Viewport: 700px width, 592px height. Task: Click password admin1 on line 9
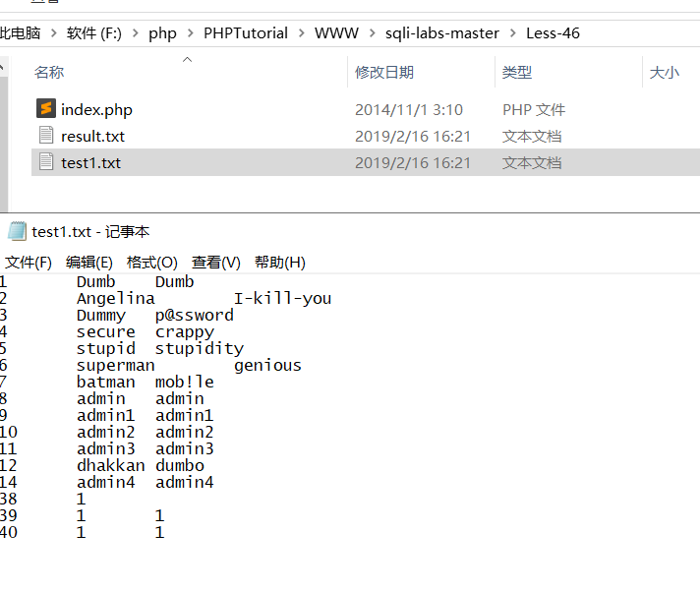pos(185,416)
